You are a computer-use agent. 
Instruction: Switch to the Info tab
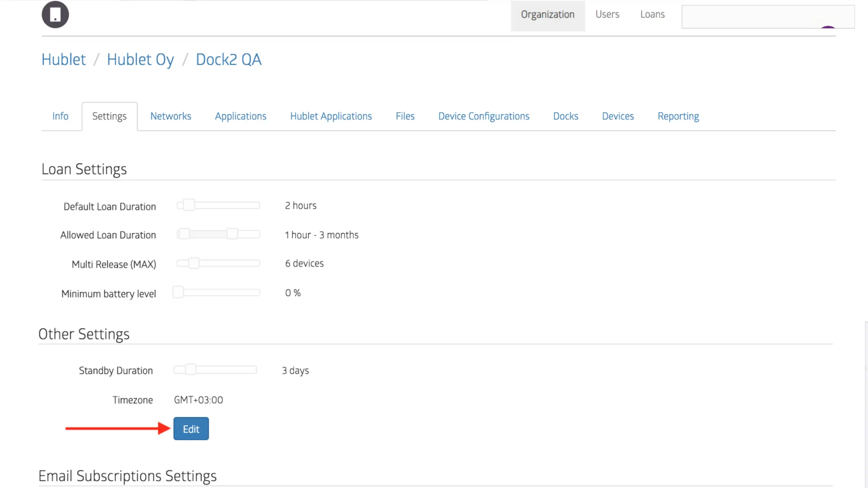(x=60, y=117)
